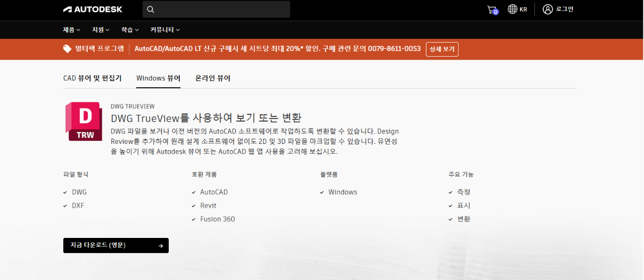Click the DWG TRUEVIEW small label
The height and width of the screenshot is (280, 644).
tap(132, 106)
